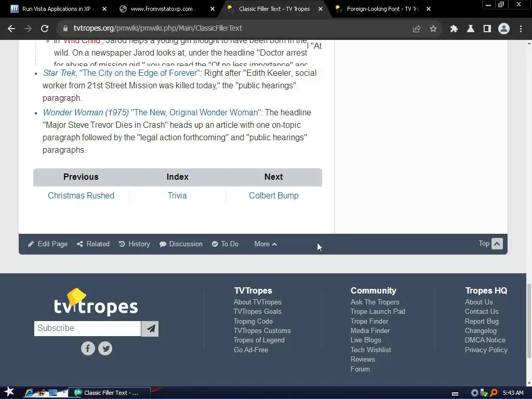Select the Classic Filler Text tab
Image resolution: width=532 pixels, height=399 pixels.
pyautogui.click(x=274, y=9)
